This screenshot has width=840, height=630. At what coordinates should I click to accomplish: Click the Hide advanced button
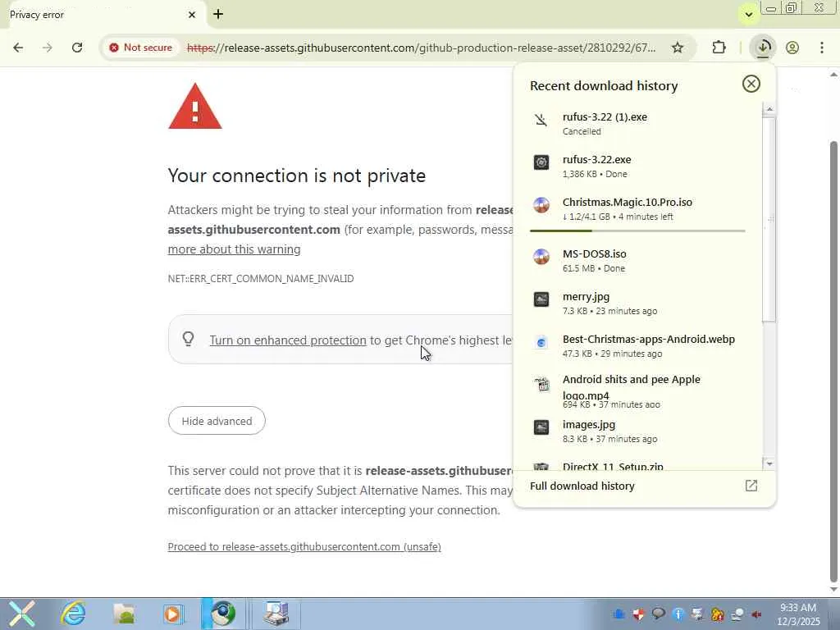click(217, 421)
